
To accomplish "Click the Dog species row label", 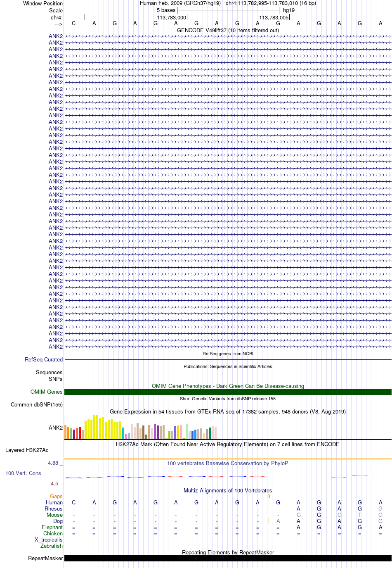I will 58,521.
